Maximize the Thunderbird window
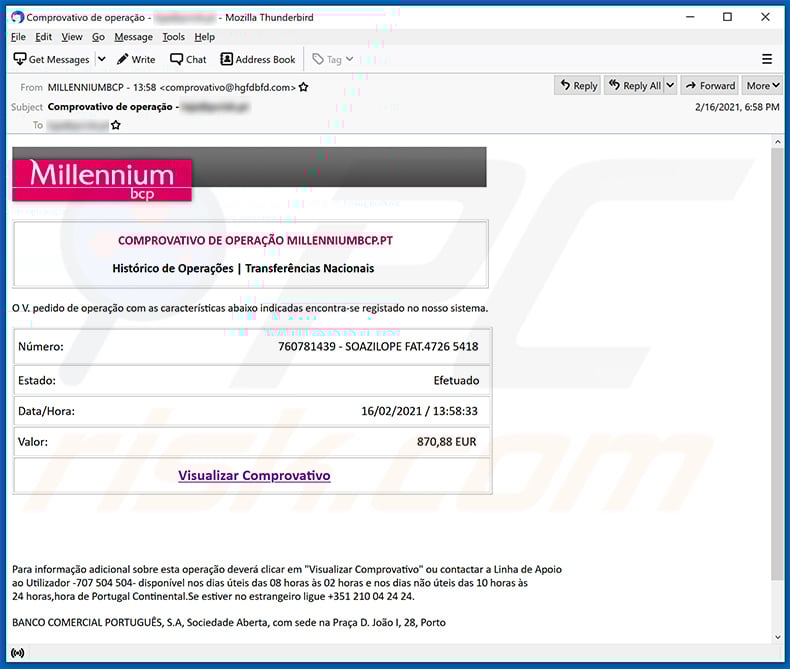The width and height of the screenshot is (790, 669). coord(728,17)
